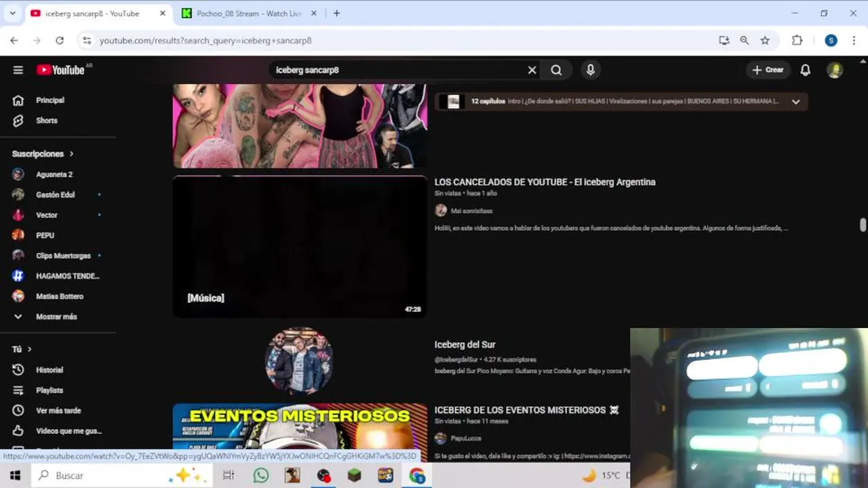Click the Crear button
This screenshot has height=488, width=868.
click(768, 70)
